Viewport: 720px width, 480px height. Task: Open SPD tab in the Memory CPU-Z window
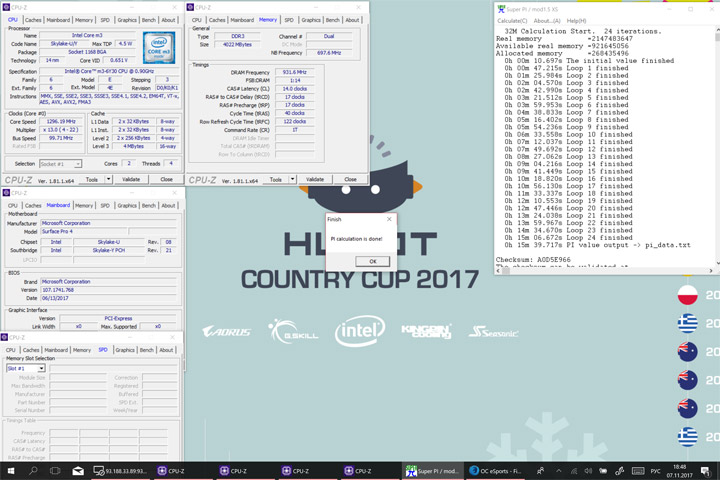pos(289,20)
